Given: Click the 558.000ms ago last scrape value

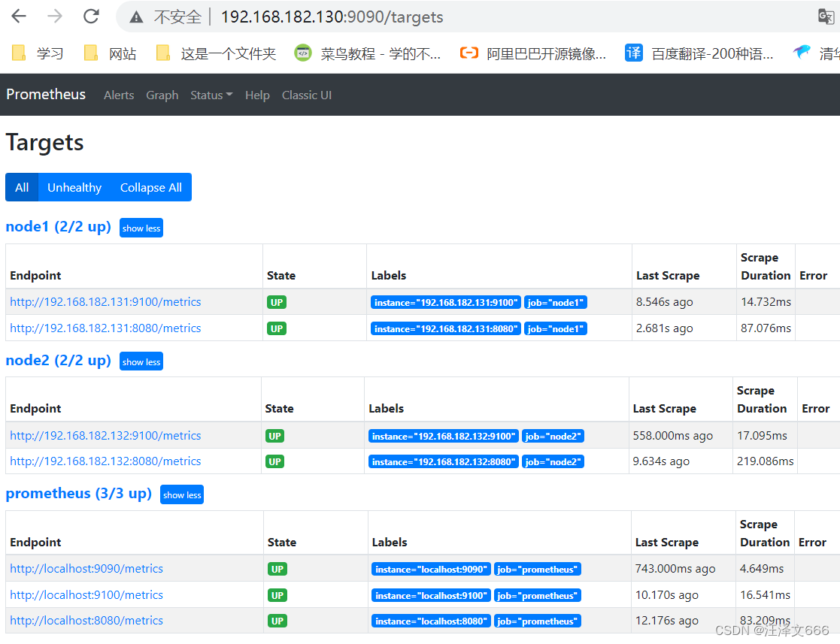Looking at the screenshot, I should tap(673, 436).
